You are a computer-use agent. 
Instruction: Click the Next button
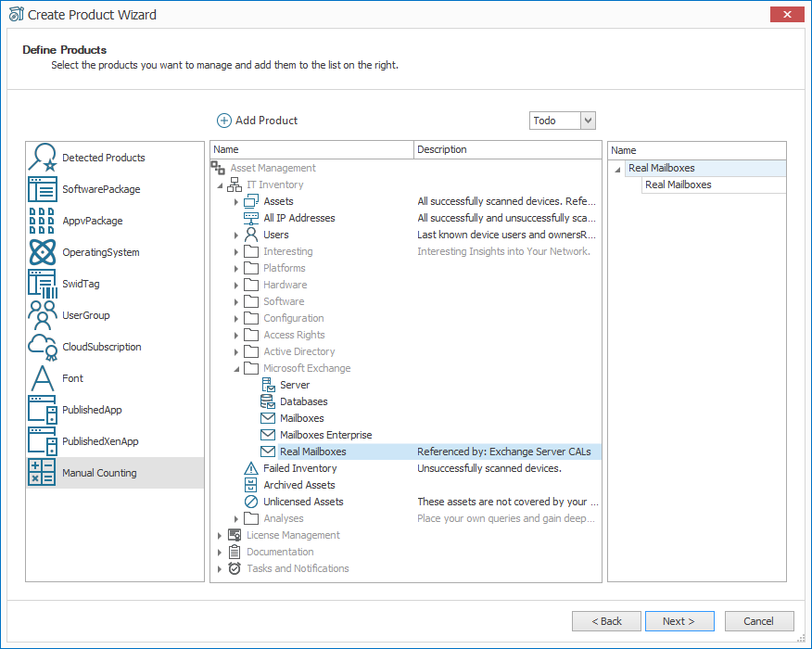(x=679, y=621)
